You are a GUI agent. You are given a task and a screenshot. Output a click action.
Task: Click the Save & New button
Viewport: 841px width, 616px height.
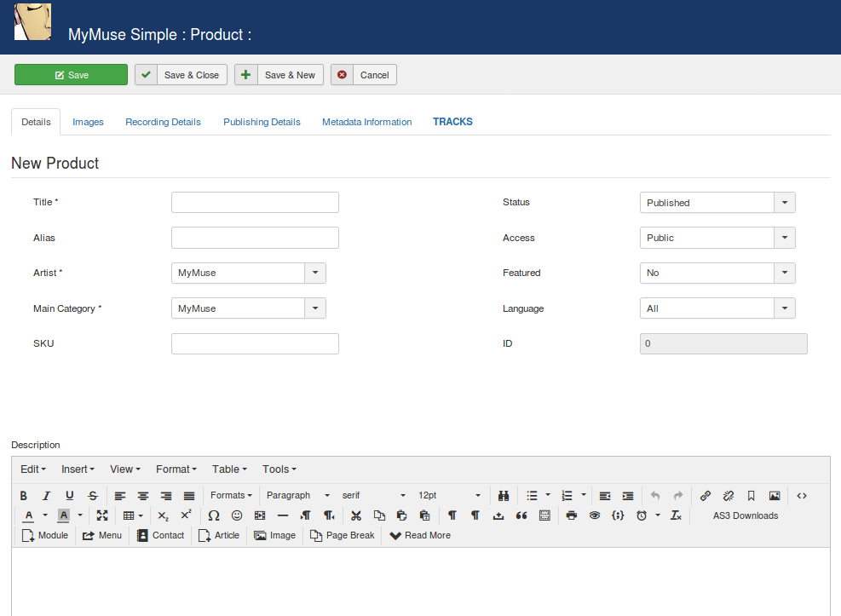279,74
